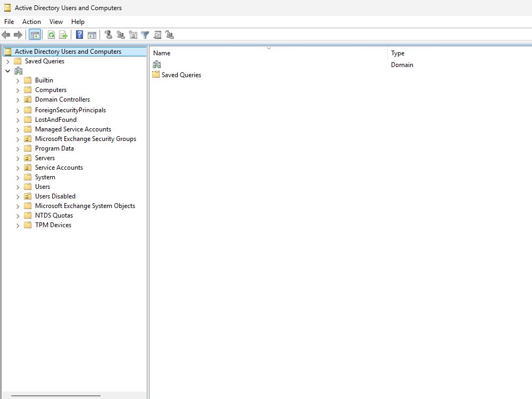Toggle Show/Hide Console Tree button
Viewport: 532px width, 399px height.
[35, 35]
